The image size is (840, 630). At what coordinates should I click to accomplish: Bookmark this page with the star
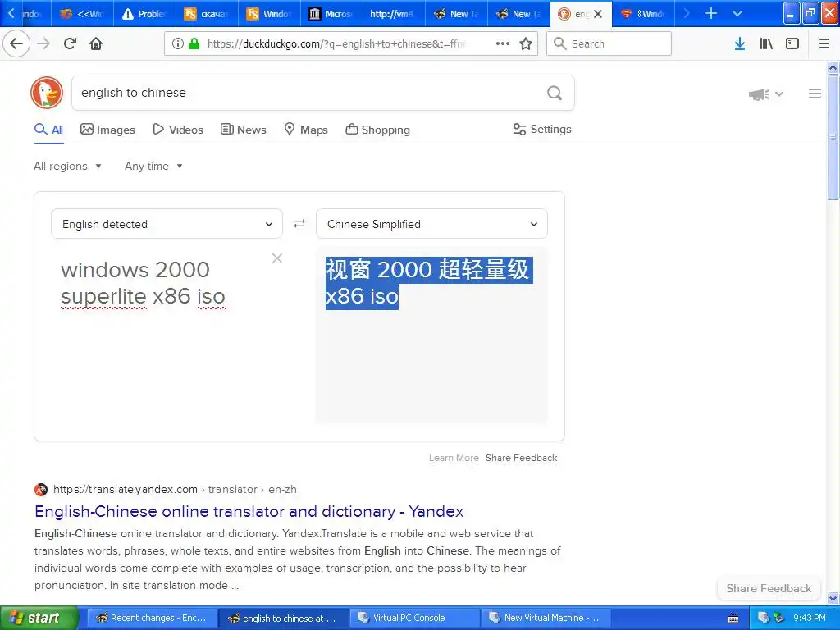coord(526,43)
